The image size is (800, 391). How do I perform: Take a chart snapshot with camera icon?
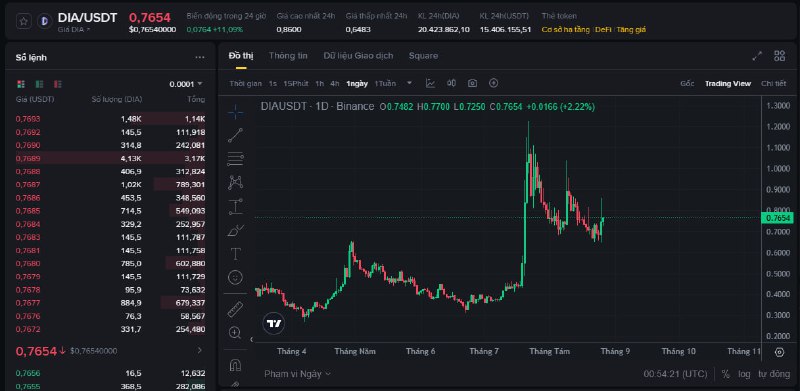pyautogui.click(x=472, y=83)
